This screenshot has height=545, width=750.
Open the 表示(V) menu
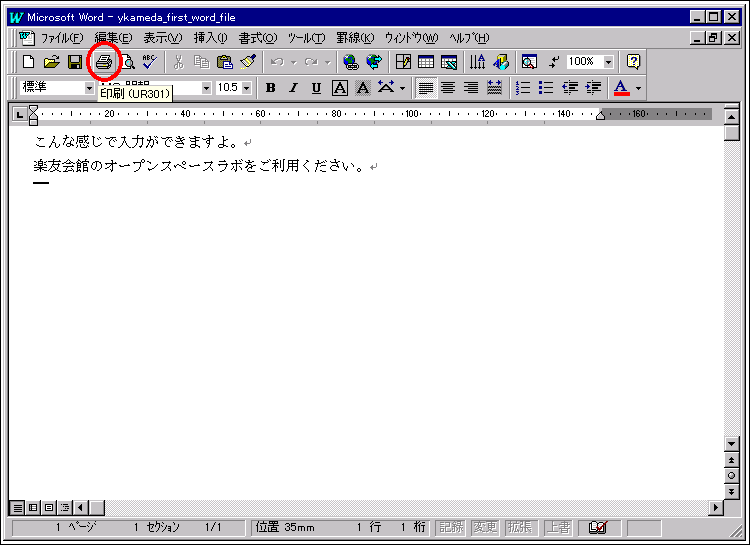click(163, 38)
